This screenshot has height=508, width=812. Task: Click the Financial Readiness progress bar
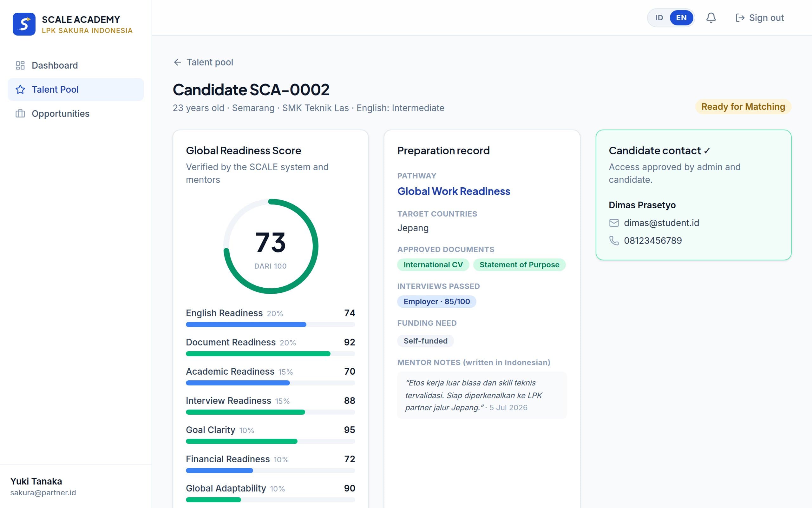coord(271,471)
